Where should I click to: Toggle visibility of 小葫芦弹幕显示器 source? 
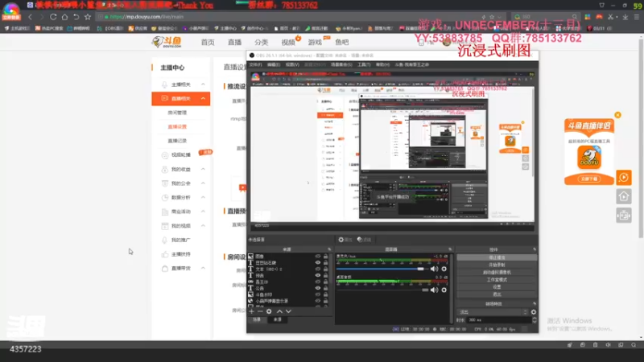(317, 301)
